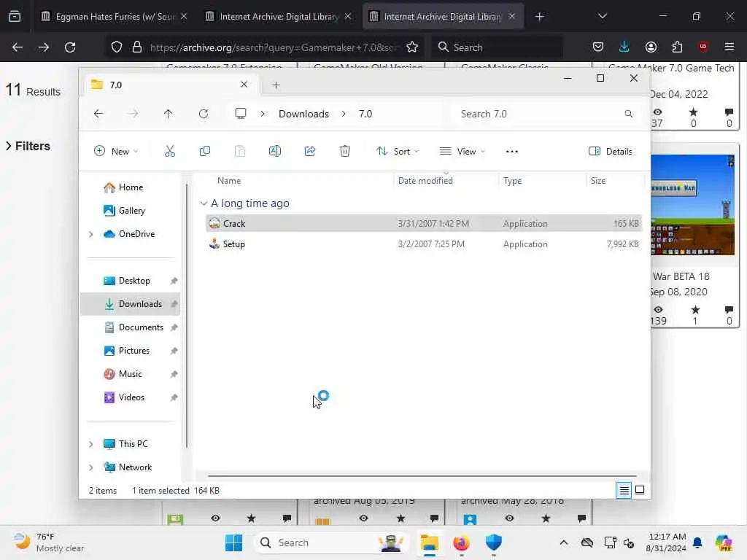Close the 7.0 Explorer tab

(244, 85)
